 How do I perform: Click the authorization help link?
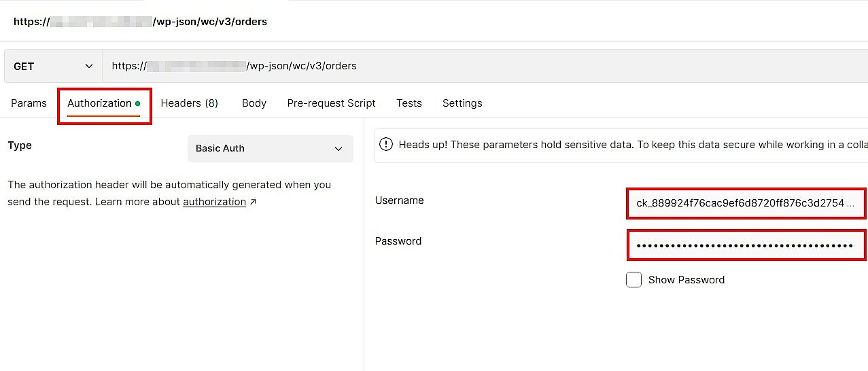214,202
